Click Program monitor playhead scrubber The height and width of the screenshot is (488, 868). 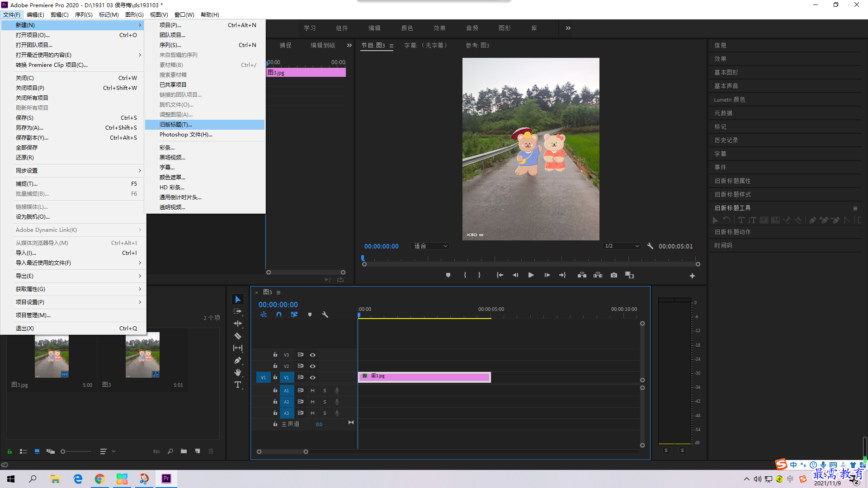[363, 258]
